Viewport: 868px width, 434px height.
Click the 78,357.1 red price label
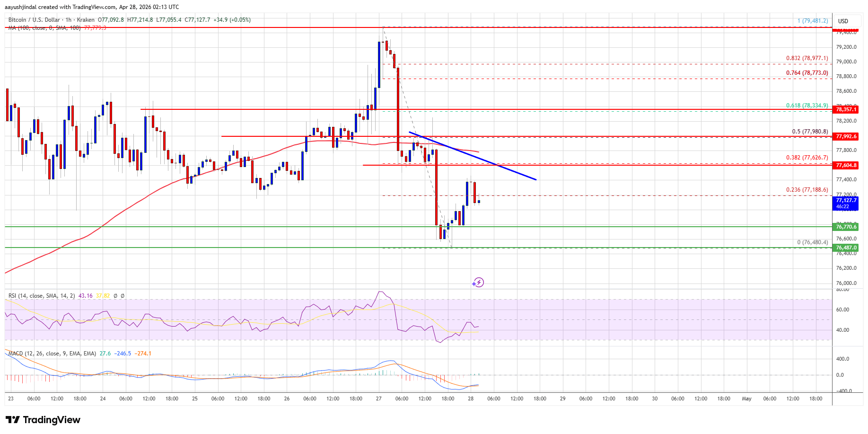click(846, 109)
